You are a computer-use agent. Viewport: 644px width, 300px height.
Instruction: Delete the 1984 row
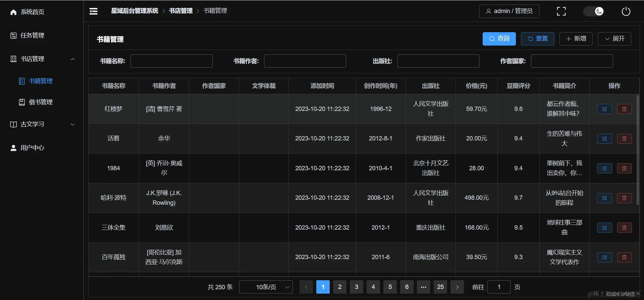[x=624, y=168]
